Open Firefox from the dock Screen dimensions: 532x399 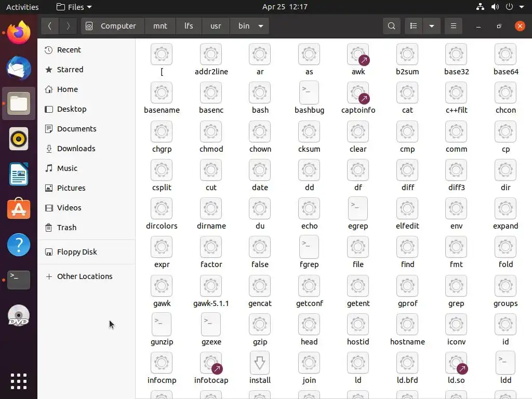click(x=19, y=33)
